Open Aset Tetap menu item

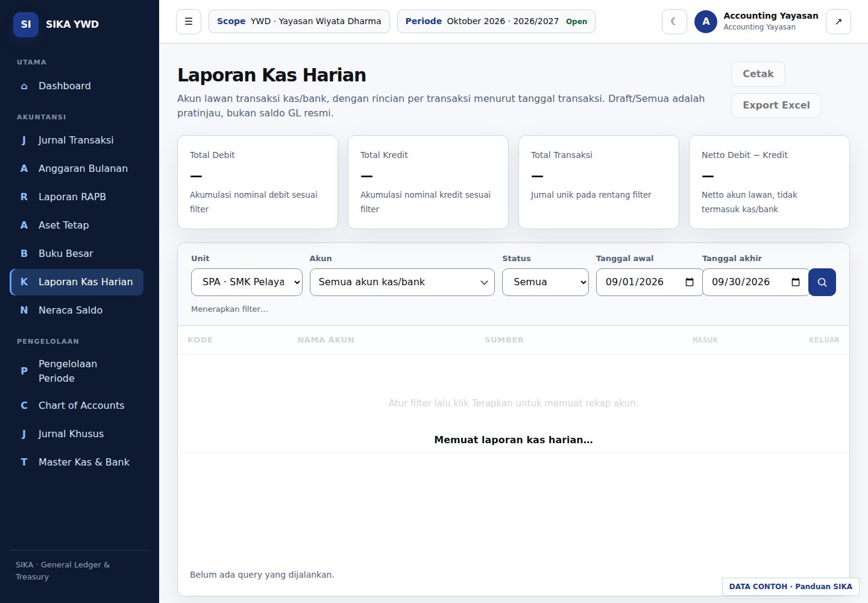pyautogui.click(x=77, y=226)
